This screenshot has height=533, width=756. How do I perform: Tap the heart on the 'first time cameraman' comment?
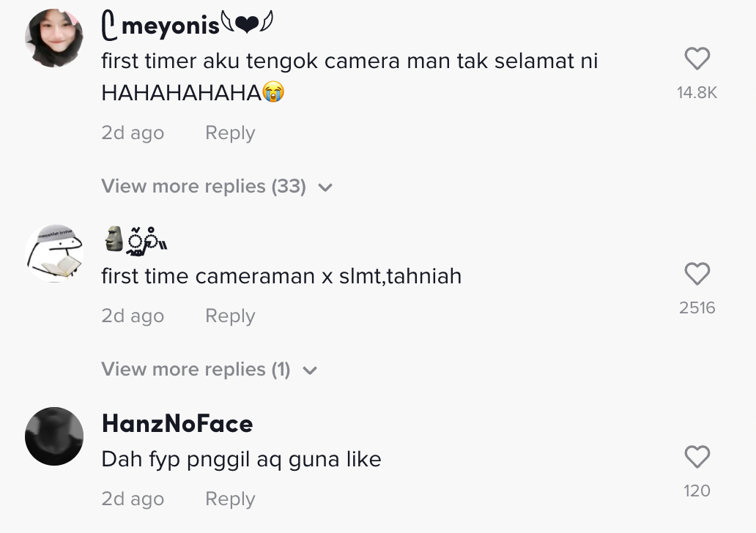pyautogui.click(x=697, y=274)
